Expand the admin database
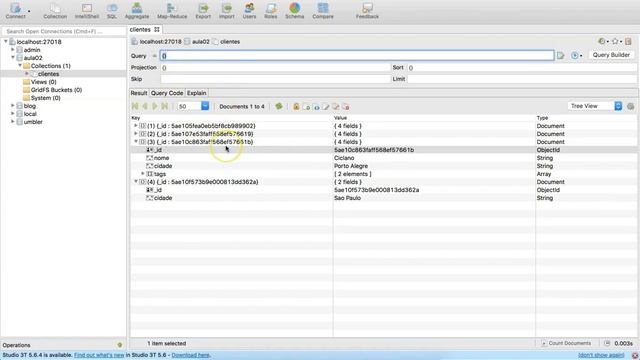This screenshot has width=640, height=360. (x=13, y=49)
